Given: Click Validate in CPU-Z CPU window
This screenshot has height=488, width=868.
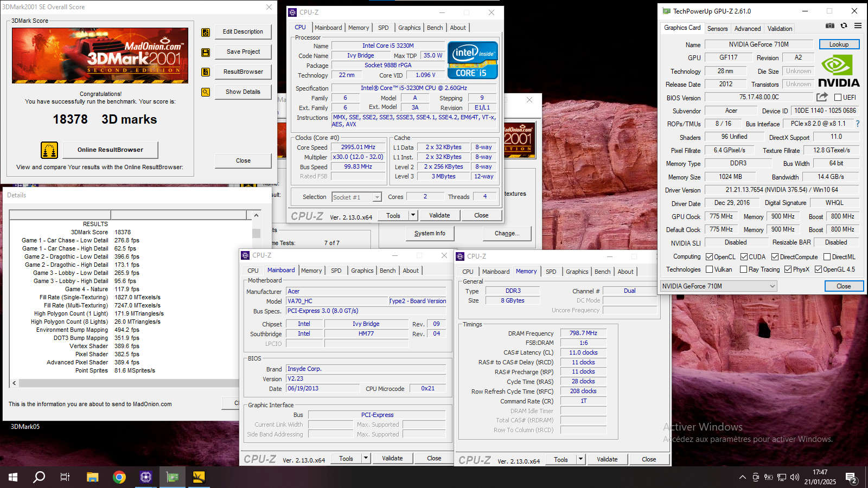Looking at the screenshot, I should coord(439,215).
